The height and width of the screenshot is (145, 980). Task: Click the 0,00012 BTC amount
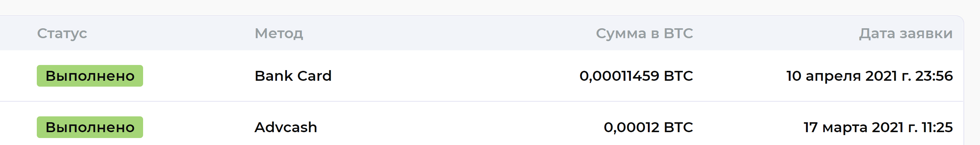[648, 127]
